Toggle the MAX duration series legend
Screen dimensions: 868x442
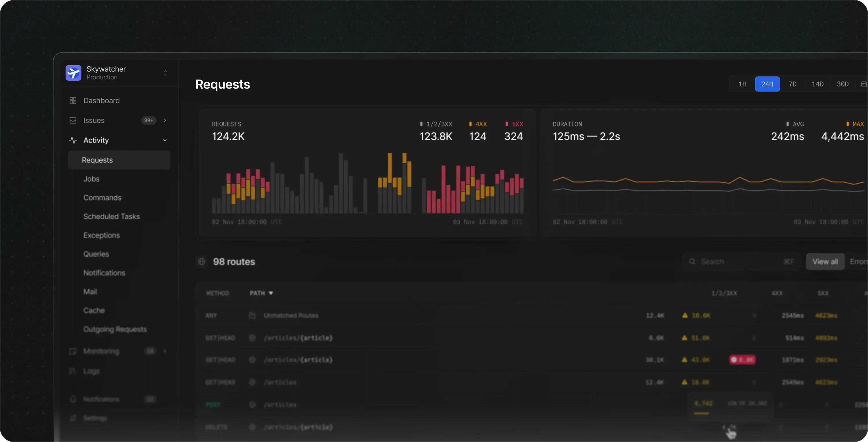coord(855,124)
